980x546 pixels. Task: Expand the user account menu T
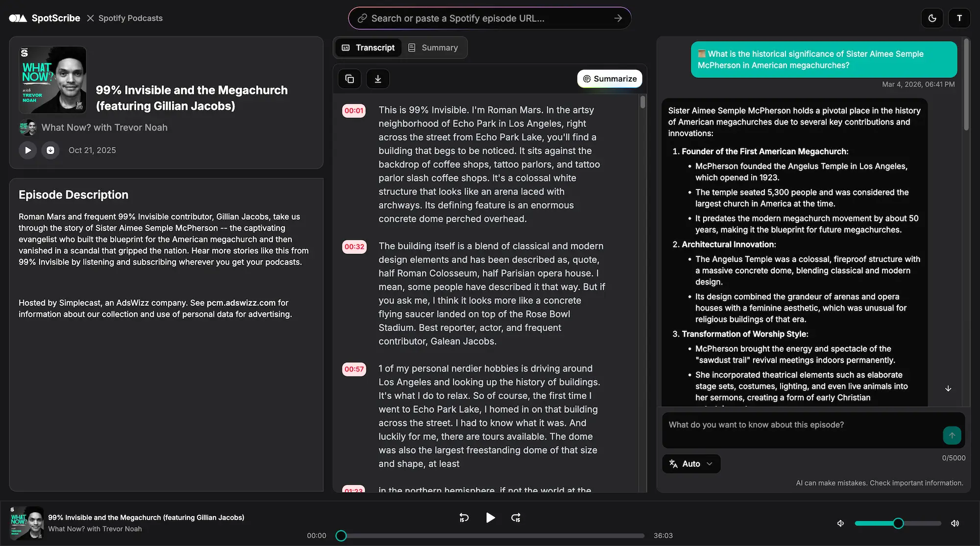pos(960,18)
